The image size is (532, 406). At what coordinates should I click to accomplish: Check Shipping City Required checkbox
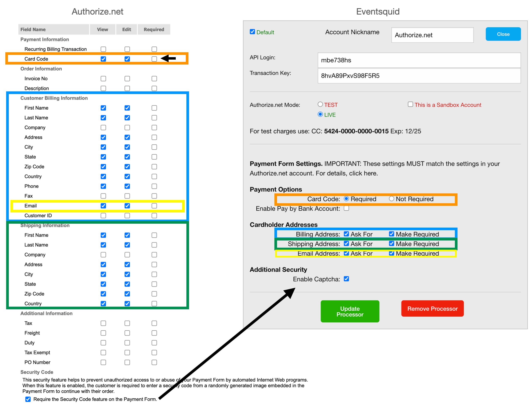click(x=154, y=274)
